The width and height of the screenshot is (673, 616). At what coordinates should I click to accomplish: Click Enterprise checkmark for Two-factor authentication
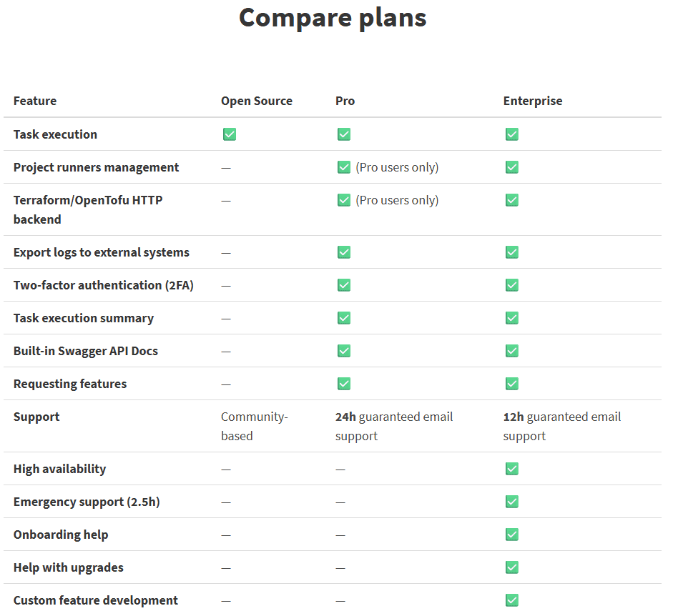511,285
